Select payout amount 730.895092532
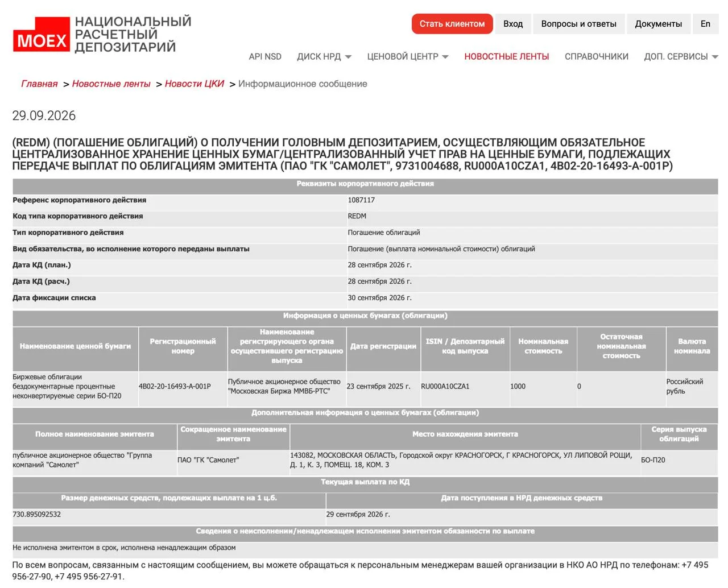728x588 pixels. point(36,514)
